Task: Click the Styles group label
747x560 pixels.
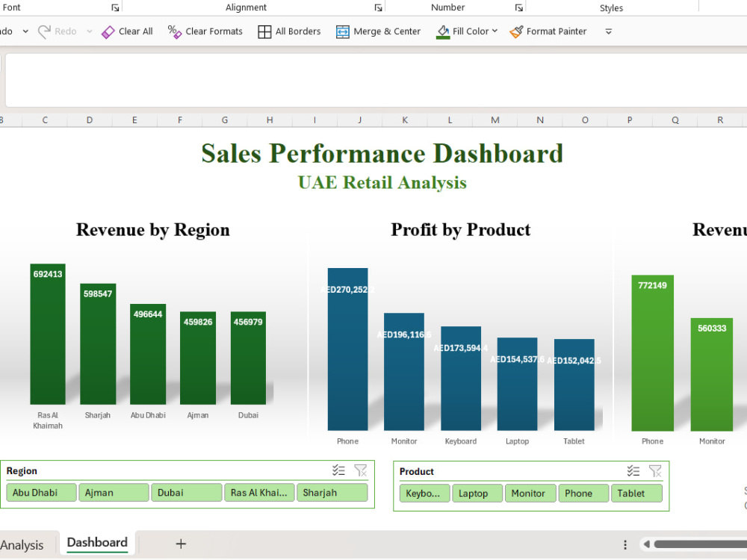Action: [611, 7]
